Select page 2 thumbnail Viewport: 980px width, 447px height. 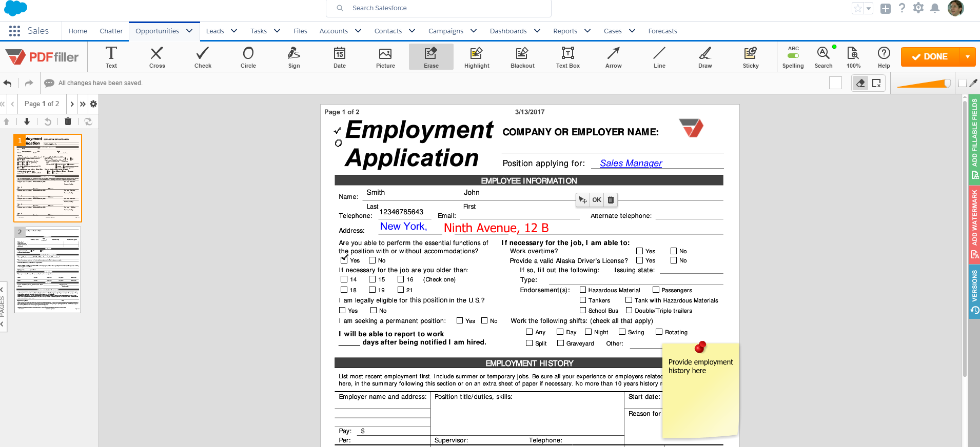(48, 270)
